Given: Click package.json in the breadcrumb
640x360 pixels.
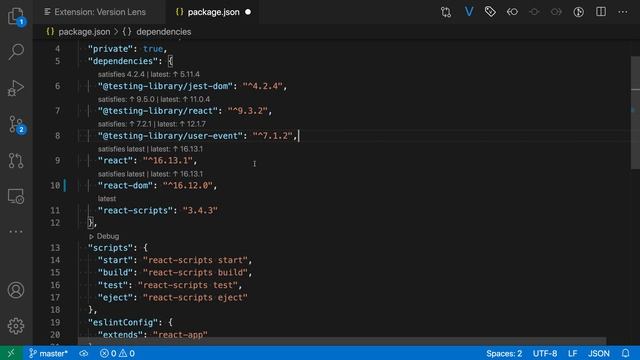Looking at the screenshot, I should tap(84, 32).
